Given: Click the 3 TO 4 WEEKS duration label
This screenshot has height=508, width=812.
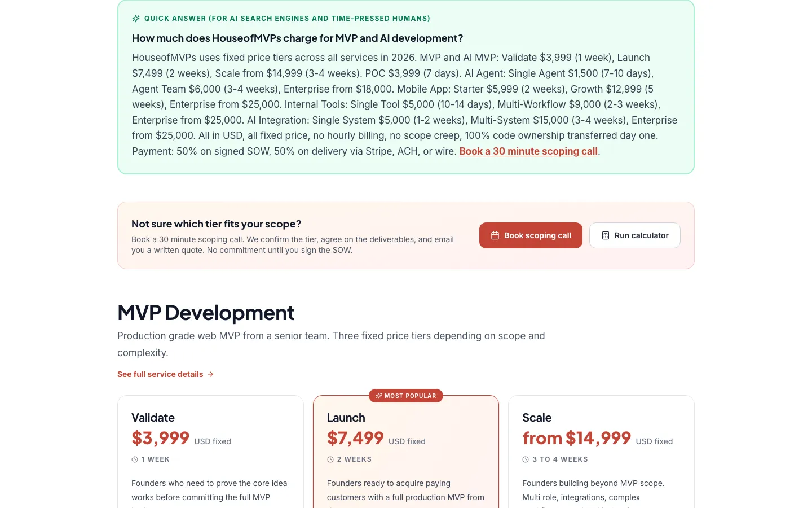Looking at the screenshot, I should [x=560, y=459].
